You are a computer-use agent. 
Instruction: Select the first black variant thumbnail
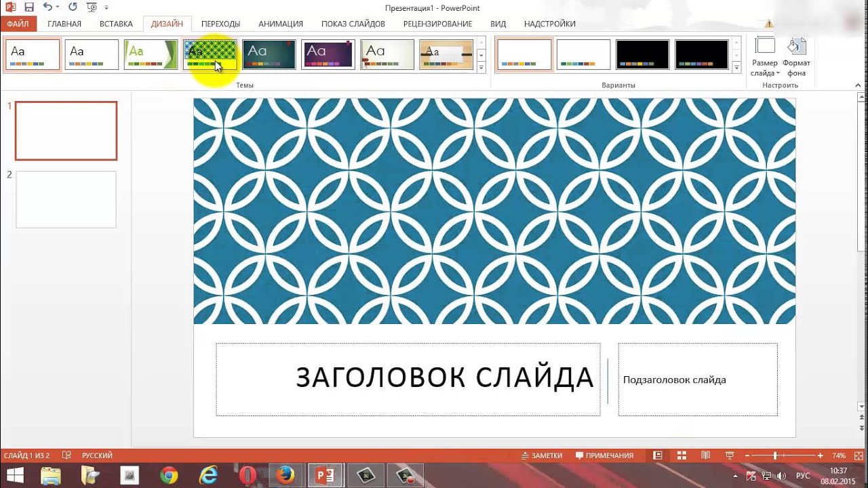(643, 55)
